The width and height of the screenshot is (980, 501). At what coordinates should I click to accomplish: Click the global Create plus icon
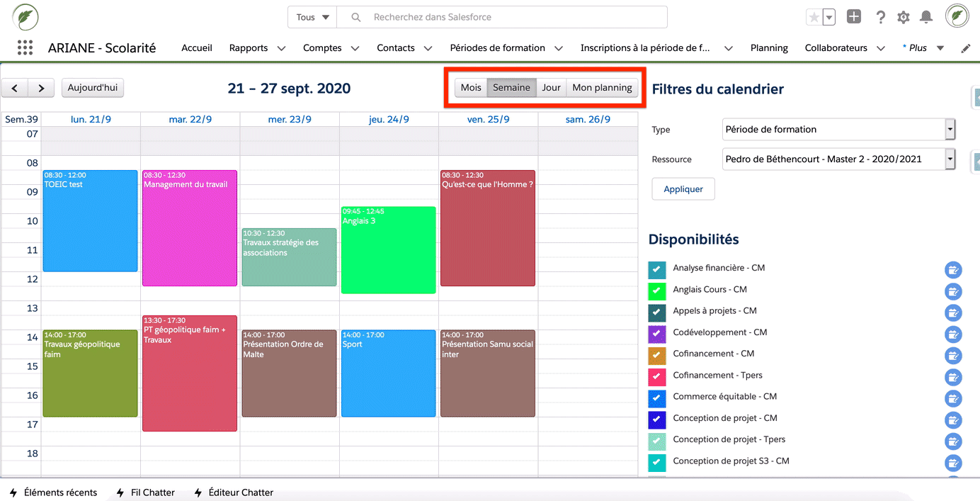854,16
